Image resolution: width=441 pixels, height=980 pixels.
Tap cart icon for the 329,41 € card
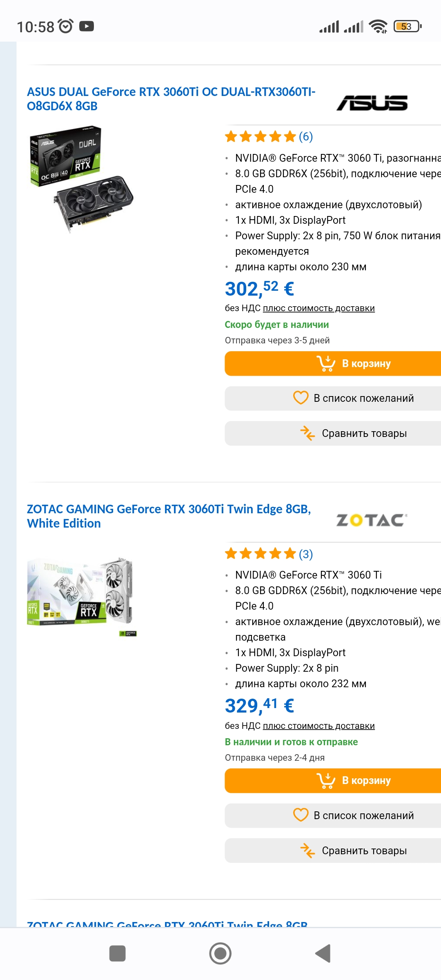pyautogui.click(x=326, y=780)
